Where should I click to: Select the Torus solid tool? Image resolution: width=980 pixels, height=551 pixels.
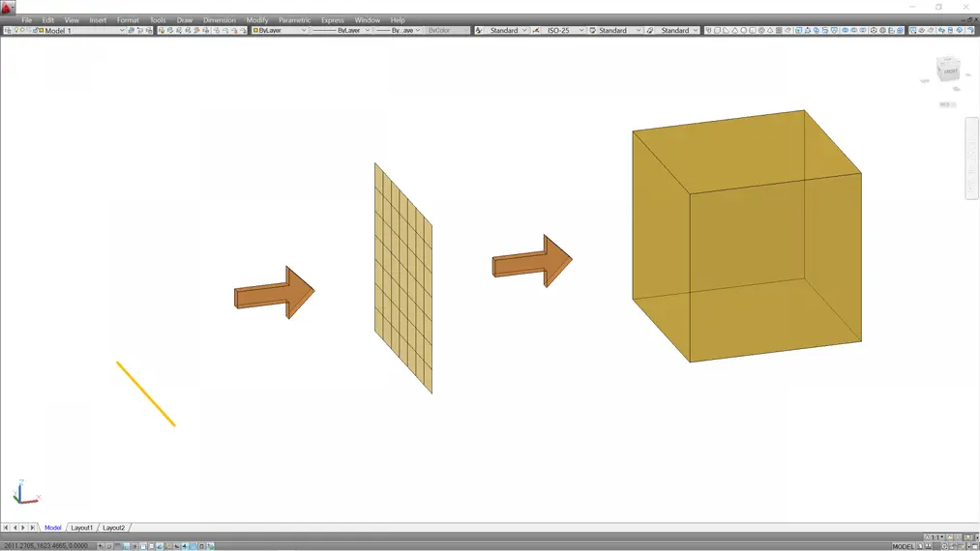pyautogui.click(x=761, y=30)
